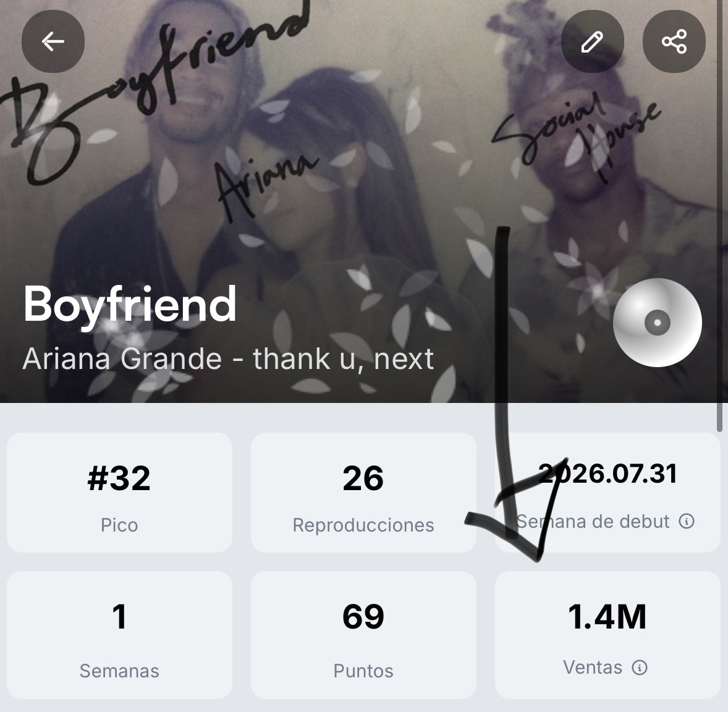Open the Ariana Grande - thank u, next link
This screenshot has width=728, height=712.
(x=228, y=358)
